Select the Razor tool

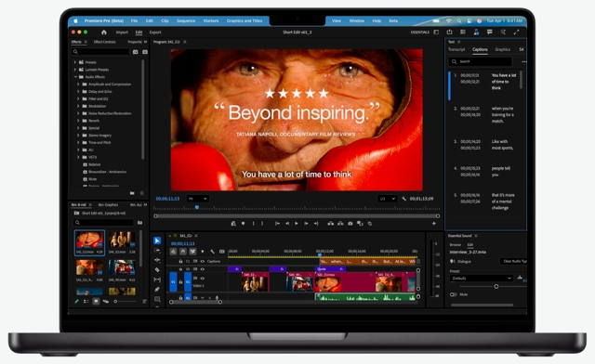[x=157, y=270]
